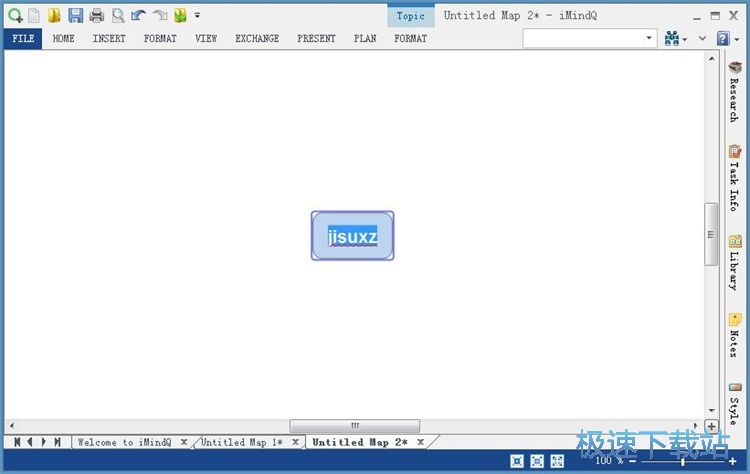The height and width of the screenshot is (474, 750).
Task: Click the vertical scrollbar up arrow
Action: pyautogui.click(x=711, y=59)
